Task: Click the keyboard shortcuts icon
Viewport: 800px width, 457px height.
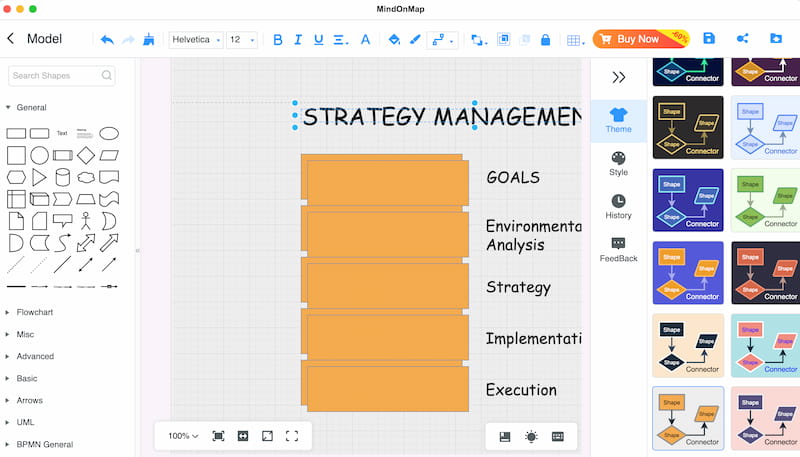Action: 558,437
